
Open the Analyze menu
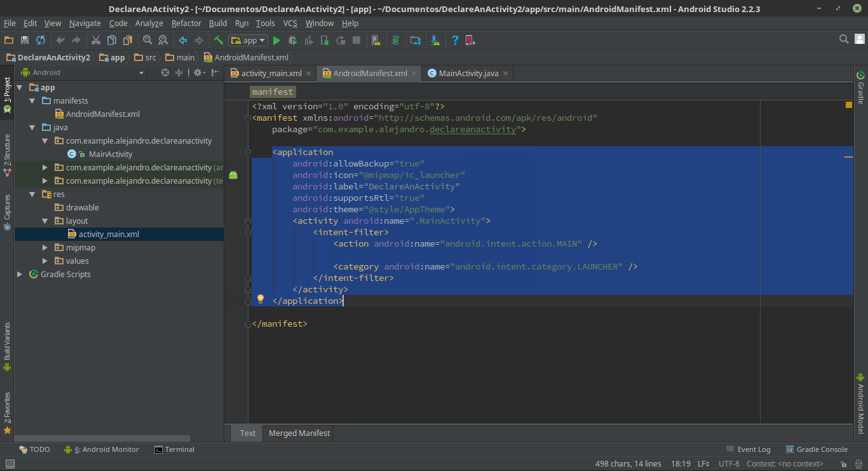(149, 23)
